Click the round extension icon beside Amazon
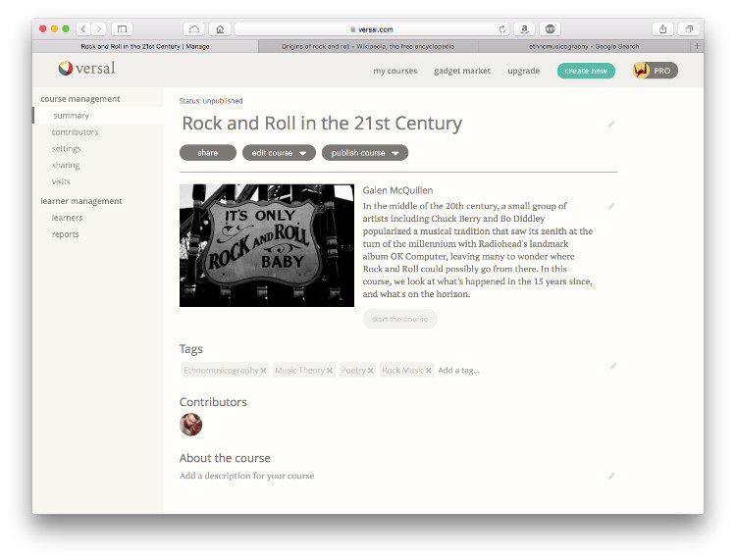 551,29
